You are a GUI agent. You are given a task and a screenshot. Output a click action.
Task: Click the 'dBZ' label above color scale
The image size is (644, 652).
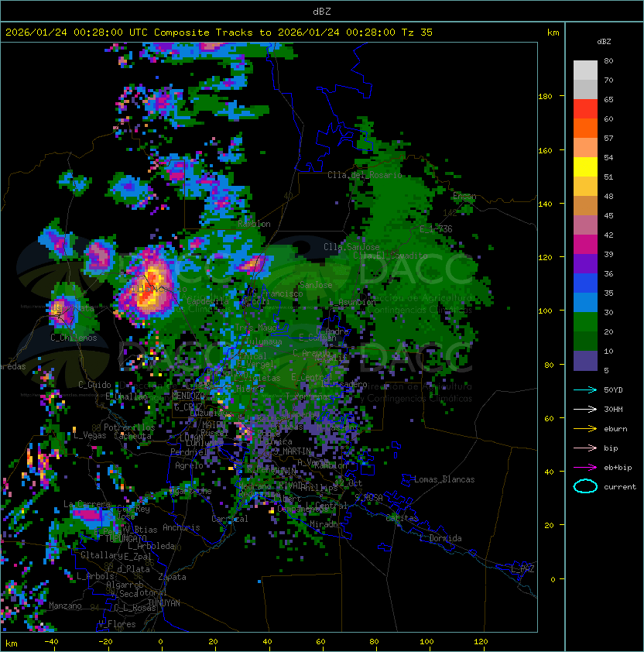pyautogui.click(x=604, y=42)
